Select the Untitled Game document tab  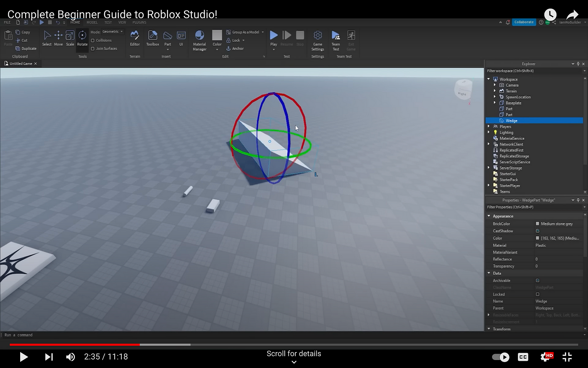click(x=21, y=64)
